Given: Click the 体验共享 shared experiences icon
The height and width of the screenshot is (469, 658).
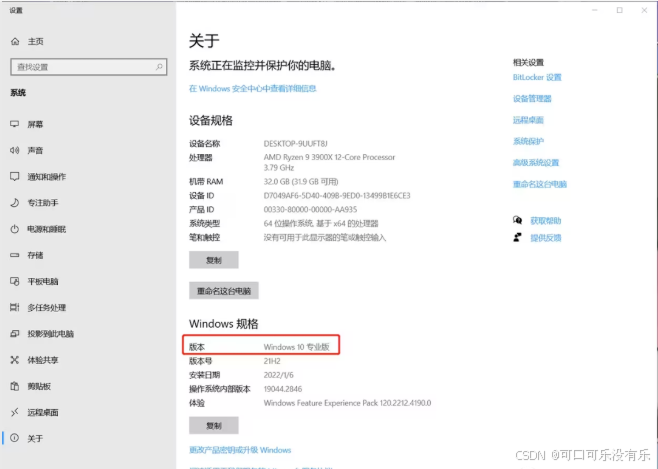Looking at the screenshot, I should [15, 360].
